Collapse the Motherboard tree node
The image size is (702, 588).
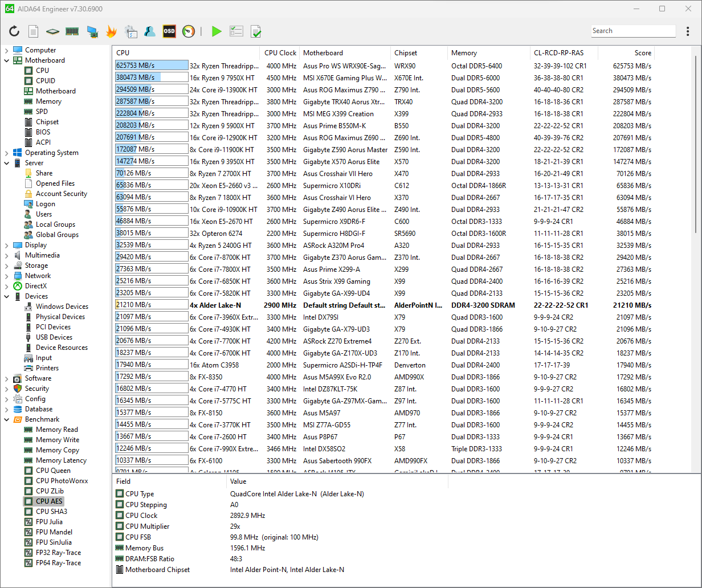(x=7, y=60)
